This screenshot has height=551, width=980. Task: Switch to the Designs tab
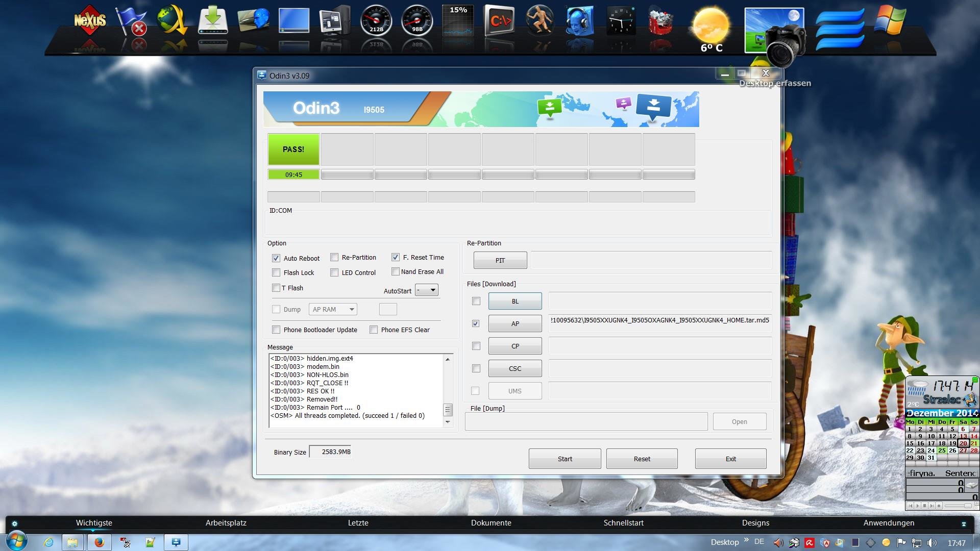[x=755, y=523]
